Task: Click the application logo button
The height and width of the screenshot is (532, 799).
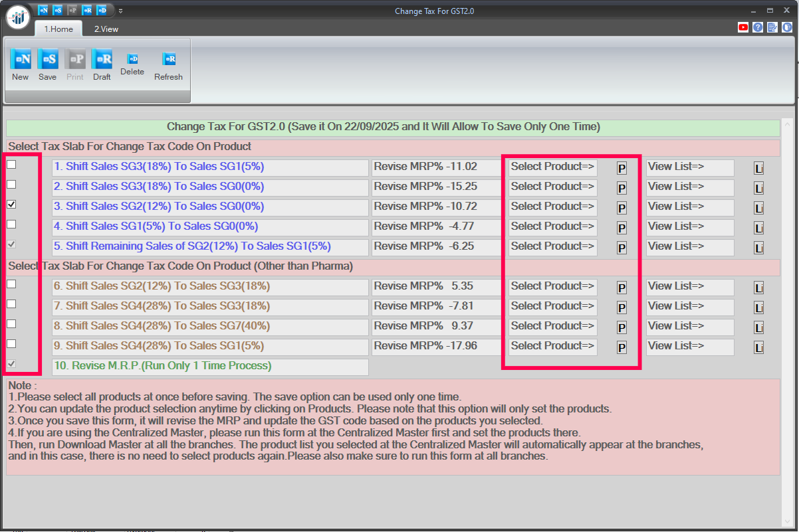Action: tap(18, 17)
